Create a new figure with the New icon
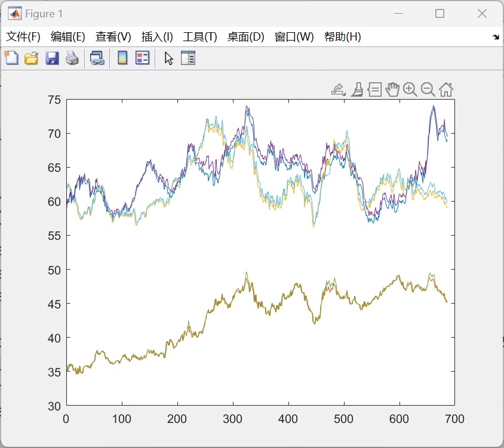 tap(11, 58)
